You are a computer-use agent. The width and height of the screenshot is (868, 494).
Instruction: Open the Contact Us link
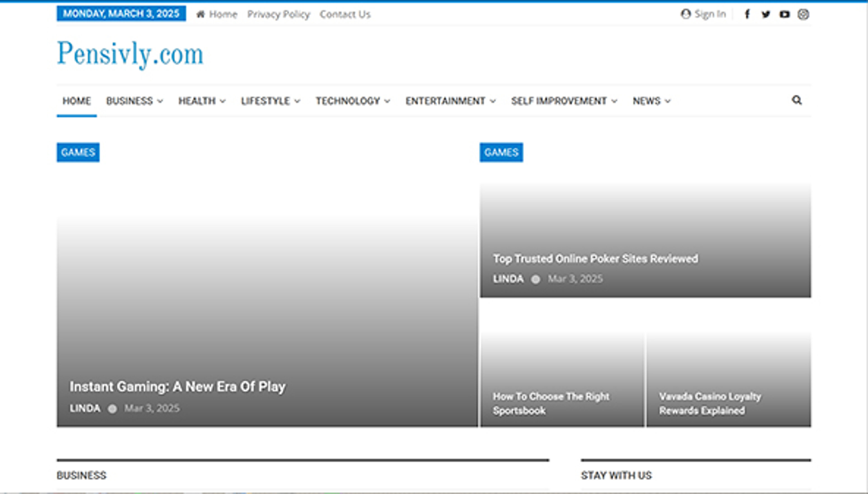[345, 14]
